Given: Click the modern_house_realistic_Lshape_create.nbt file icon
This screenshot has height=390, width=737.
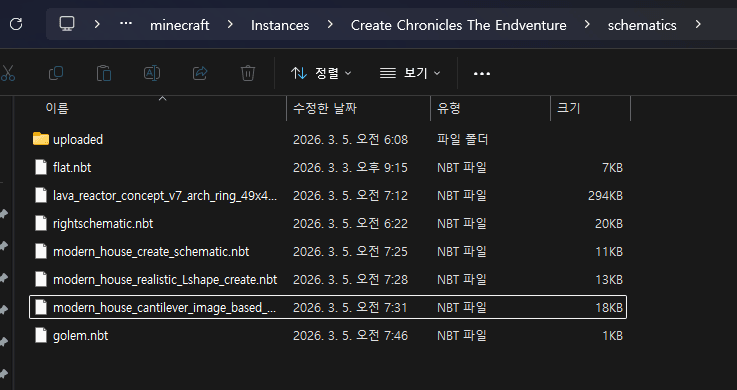Looking at the screenshot, I should 41,280.
